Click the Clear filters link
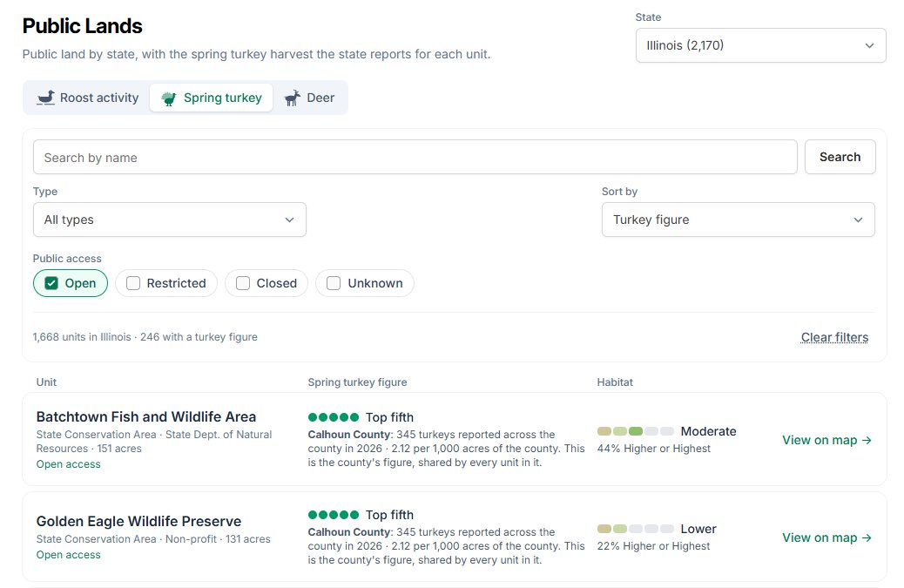The height and width of the screenshot is (588, 904). 834,337
